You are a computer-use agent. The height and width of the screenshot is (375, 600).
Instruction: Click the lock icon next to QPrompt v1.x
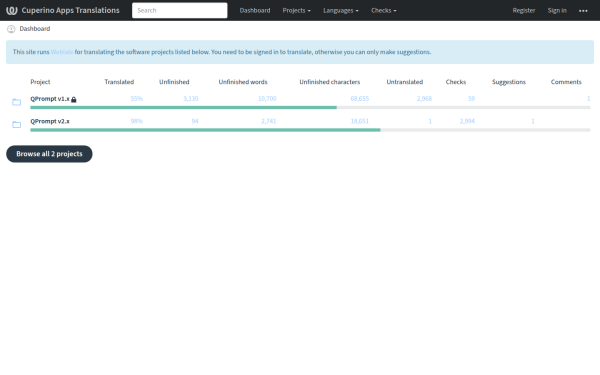tap(74, 99)
